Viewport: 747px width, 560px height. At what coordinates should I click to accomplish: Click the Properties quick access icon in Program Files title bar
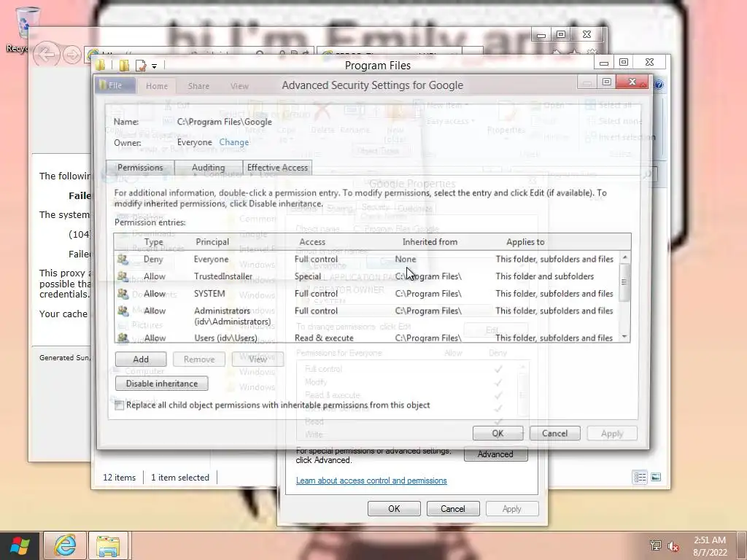point(141,66)
